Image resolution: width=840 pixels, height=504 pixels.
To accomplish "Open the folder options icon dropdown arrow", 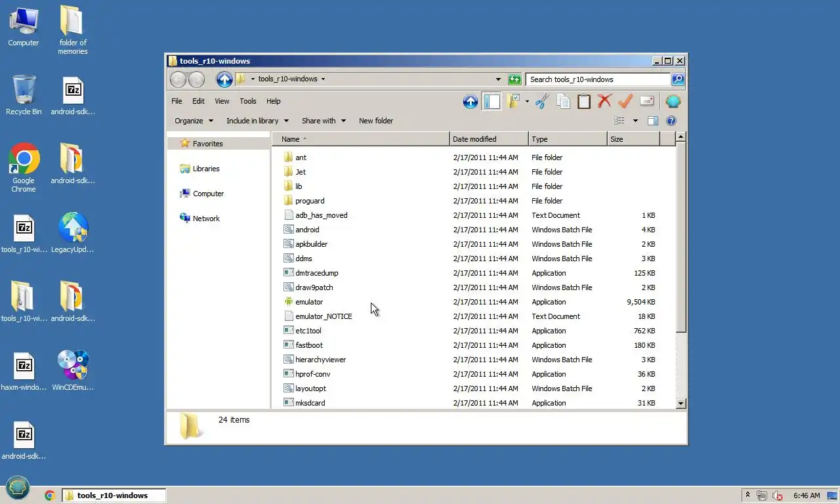I will click(527, 102).
